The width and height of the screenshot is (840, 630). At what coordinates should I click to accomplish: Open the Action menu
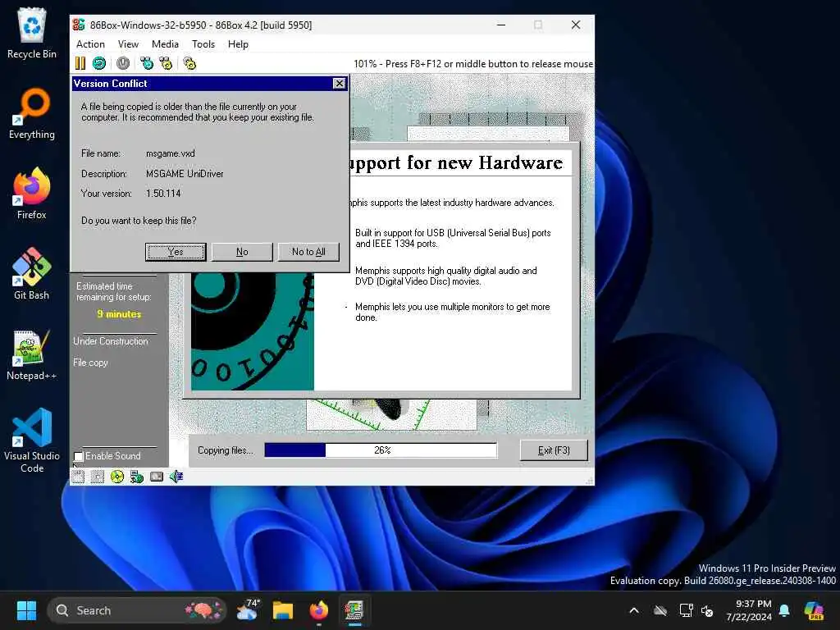coord(90,44)
